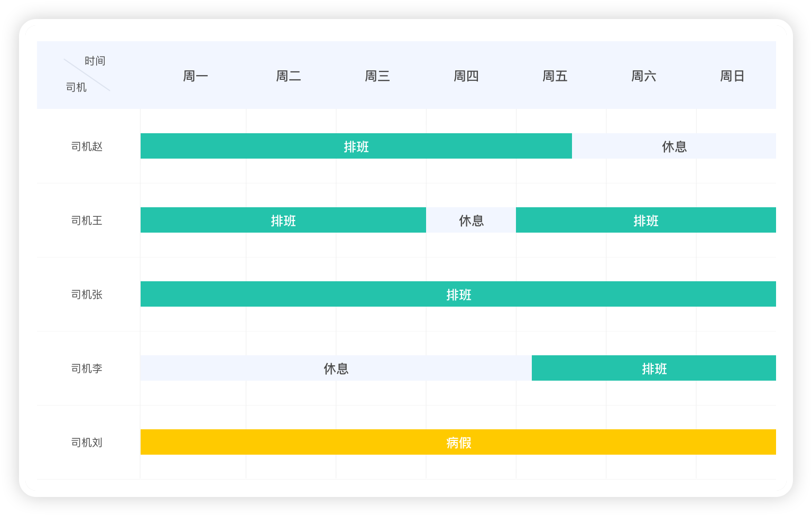
Task: Click the 周六 column header
Action: pos(644,76)
